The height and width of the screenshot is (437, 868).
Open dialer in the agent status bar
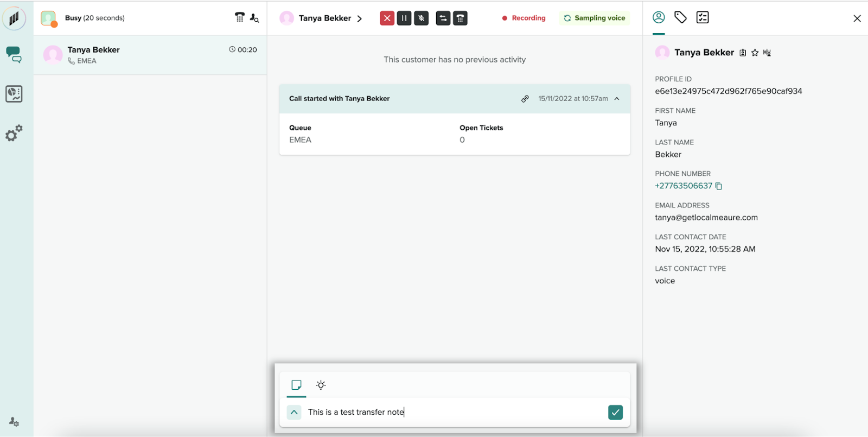[239, 17]
